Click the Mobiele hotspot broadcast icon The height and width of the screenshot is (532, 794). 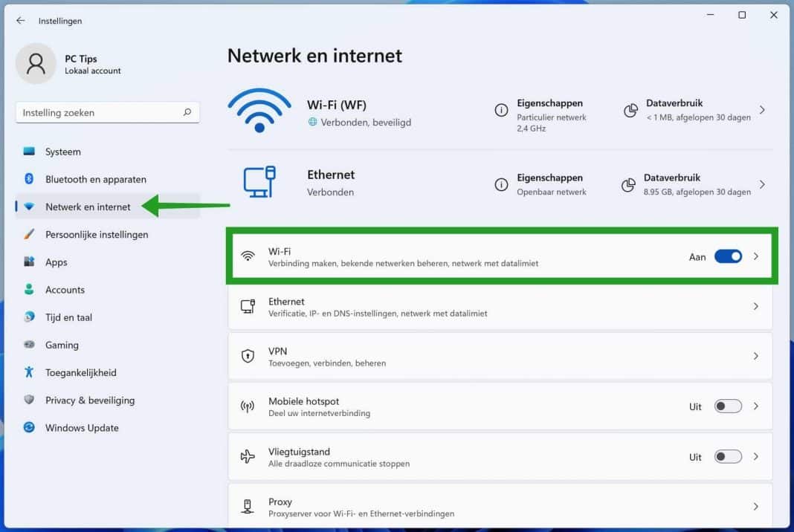[x=248, y=406]
